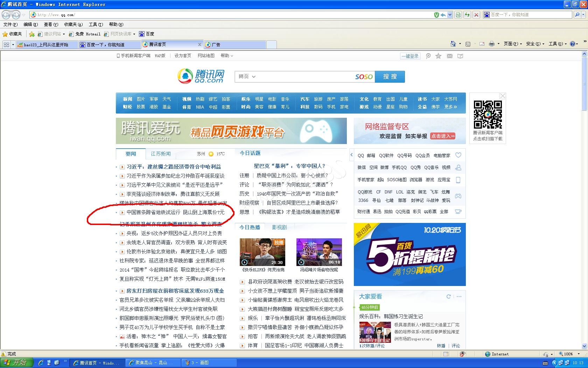Click the Read Mail envelope icon in command bar
Screen dimensions: 588x368
pos(482,44)
